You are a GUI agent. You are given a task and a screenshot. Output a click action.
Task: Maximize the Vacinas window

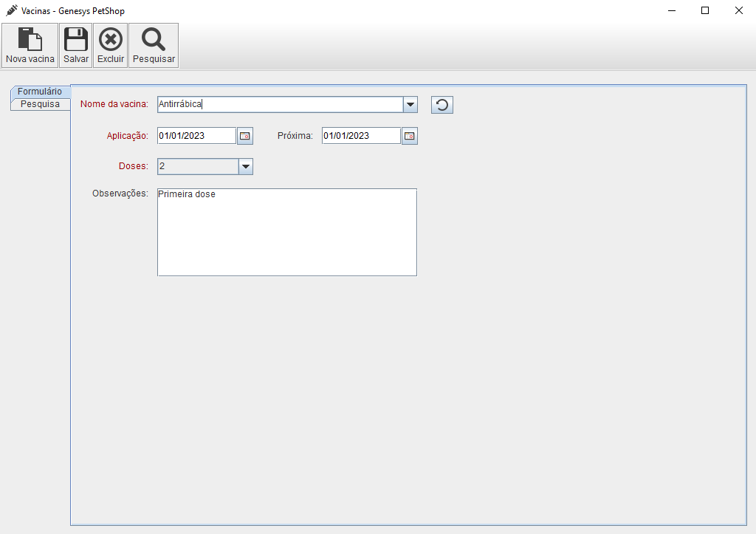[x=705, y=10]
